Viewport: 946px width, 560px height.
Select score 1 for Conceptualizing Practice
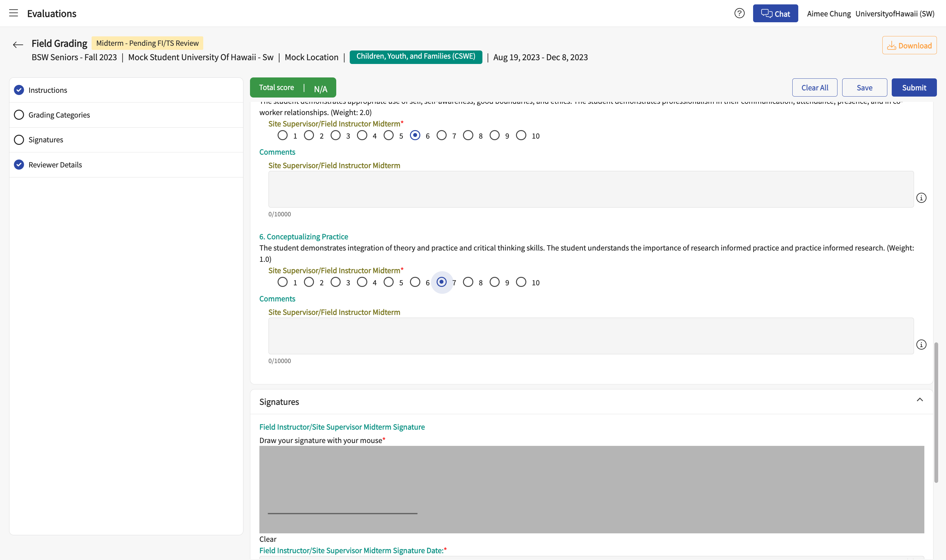(282, 282)
